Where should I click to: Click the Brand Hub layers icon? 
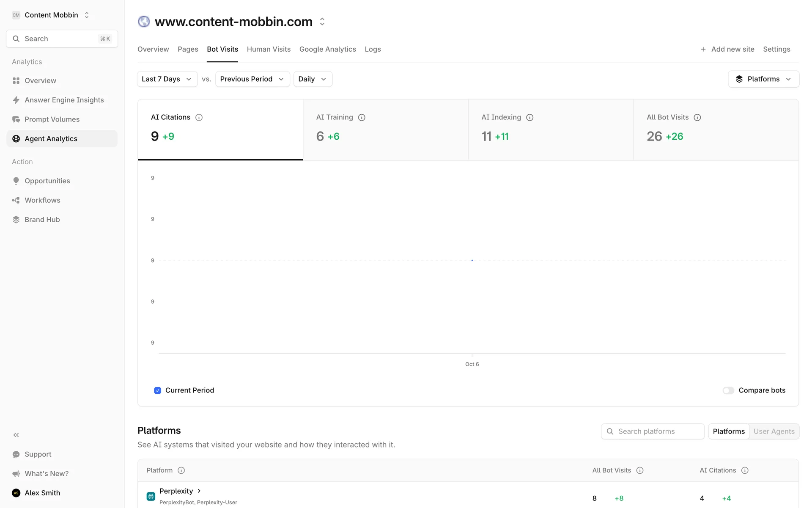tap(16, 220)
